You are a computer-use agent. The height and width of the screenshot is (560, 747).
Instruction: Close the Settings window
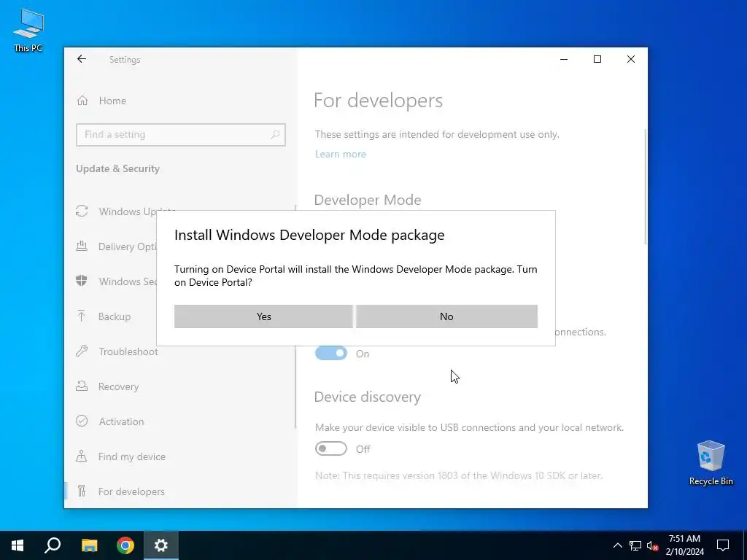tap(631, 59)
